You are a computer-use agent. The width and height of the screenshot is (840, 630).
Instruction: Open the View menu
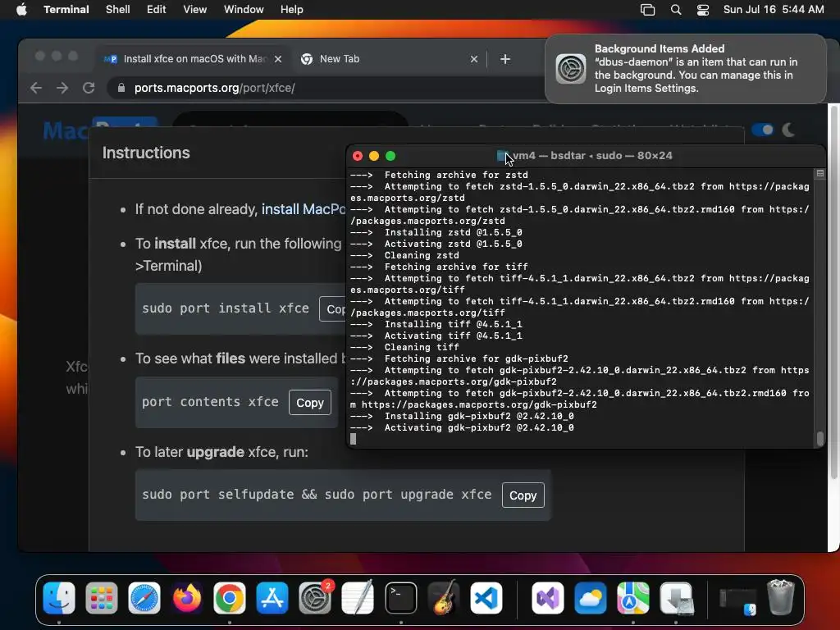(x=194, y=10)
